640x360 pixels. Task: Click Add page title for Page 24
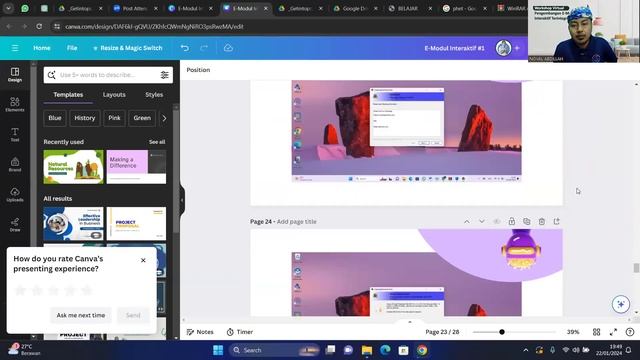click(x=297, y=222)
